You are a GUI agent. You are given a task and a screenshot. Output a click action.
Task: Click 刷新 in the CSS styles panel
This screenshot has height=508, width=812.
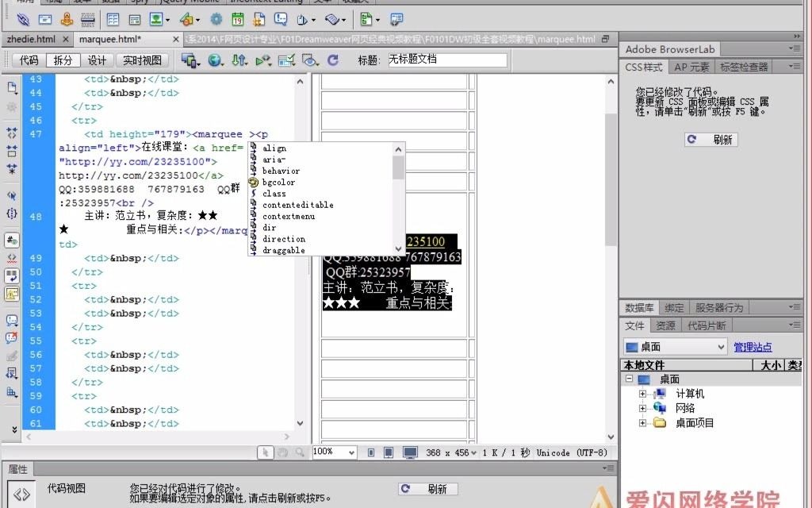[x=711, y=140]
